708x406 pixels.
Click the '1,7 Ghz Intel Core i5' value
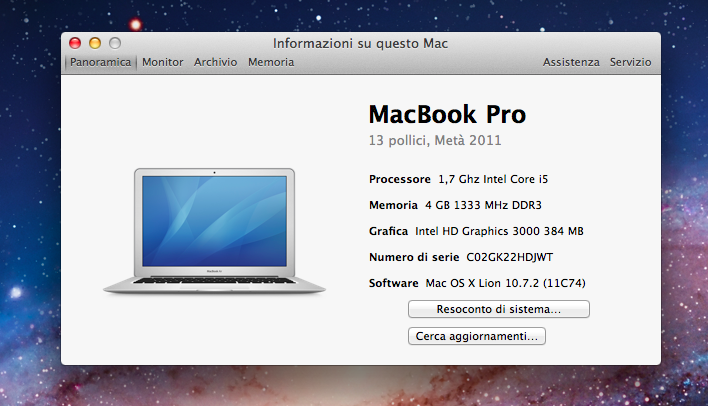[493, 179]
